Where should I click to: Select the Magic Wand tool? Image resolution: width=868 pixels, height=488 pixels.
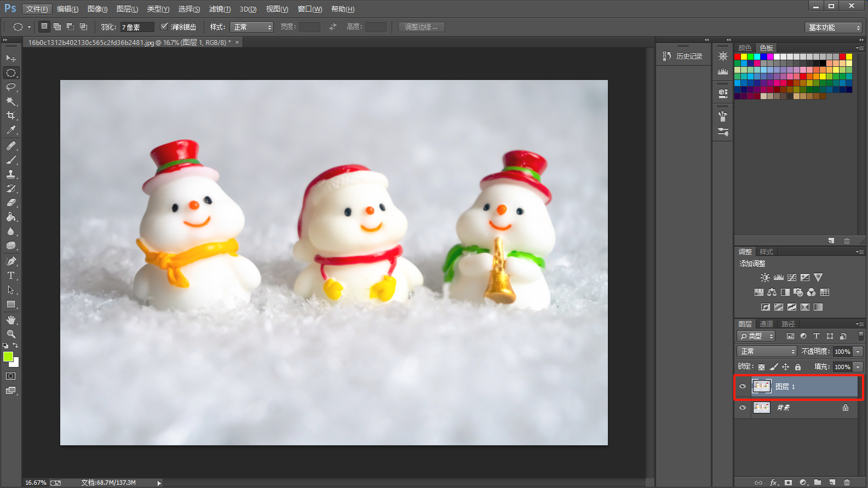11,101
